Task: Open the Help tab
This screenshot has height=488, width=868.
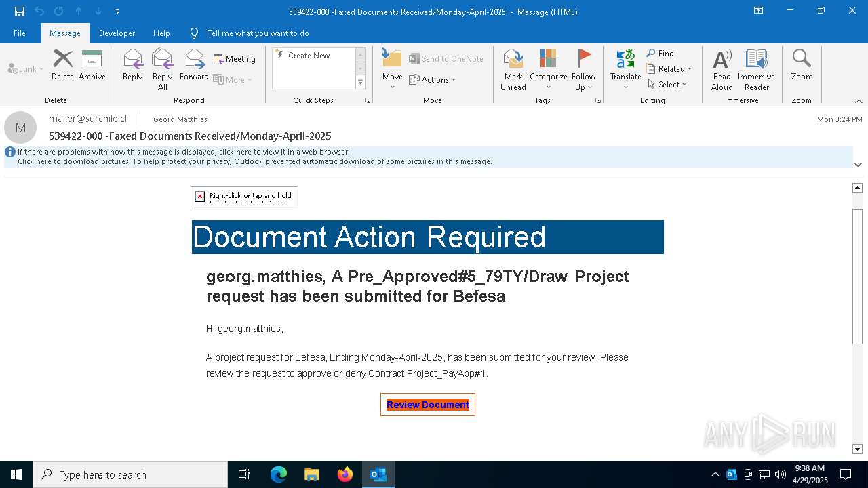Action: pos(161,33)
